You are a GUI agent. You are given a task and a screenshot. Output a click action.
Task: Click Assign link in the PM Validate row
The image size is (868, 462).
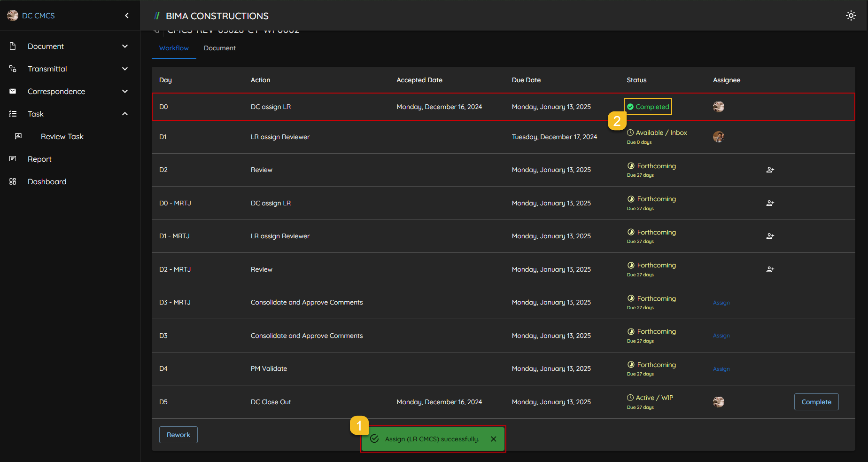click(721, 369)
